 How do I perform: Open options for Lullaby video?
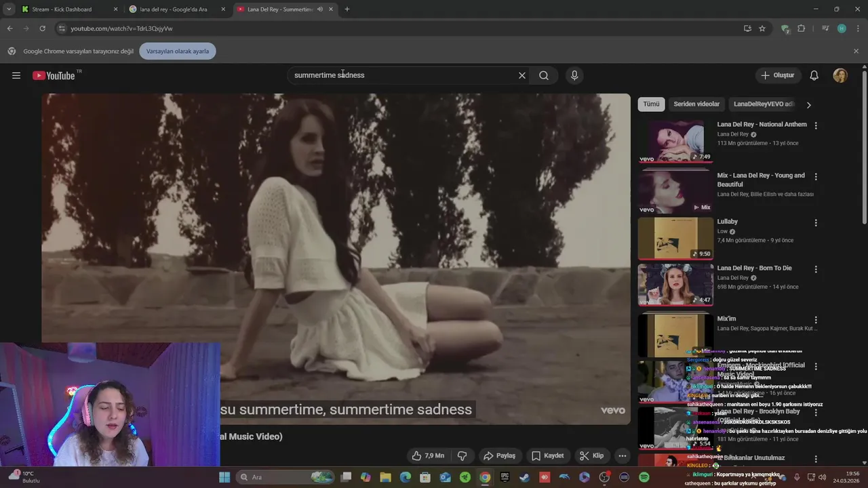click(816, 222)
